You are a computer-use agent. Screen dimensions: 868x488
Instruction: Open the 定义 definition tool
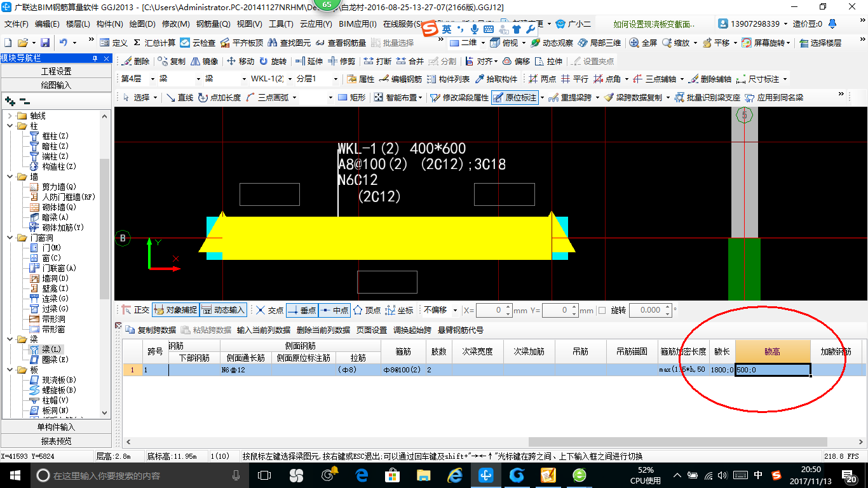coord(114,43)
